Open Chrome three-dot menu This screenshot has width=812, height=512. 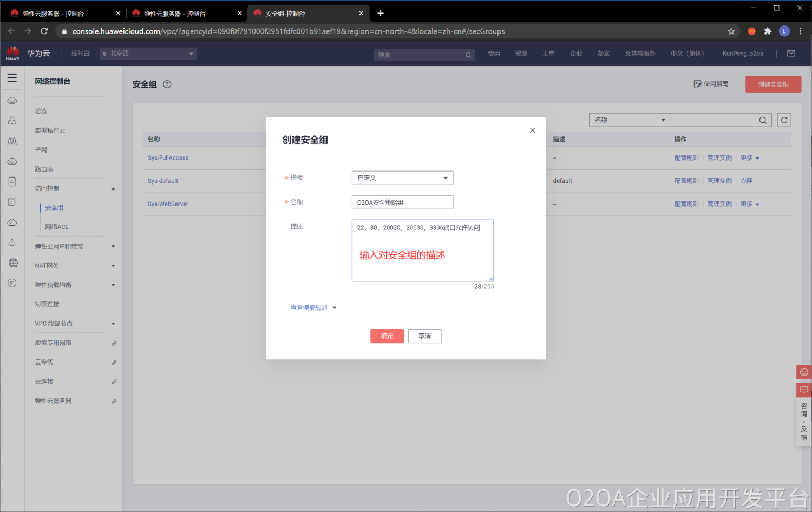click(801, 31)
